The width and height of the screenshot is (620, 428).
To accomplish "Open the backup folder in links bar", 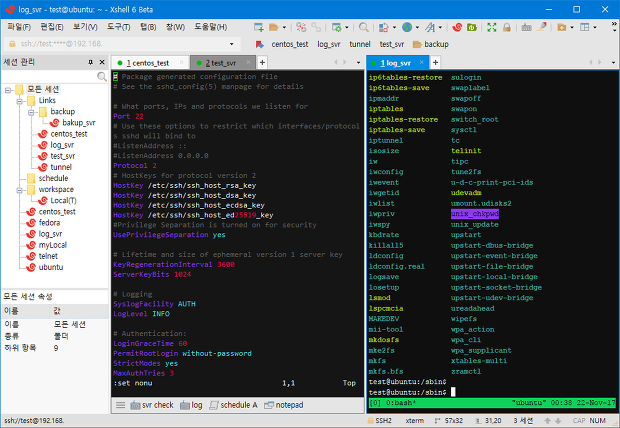I will (431, 44).
